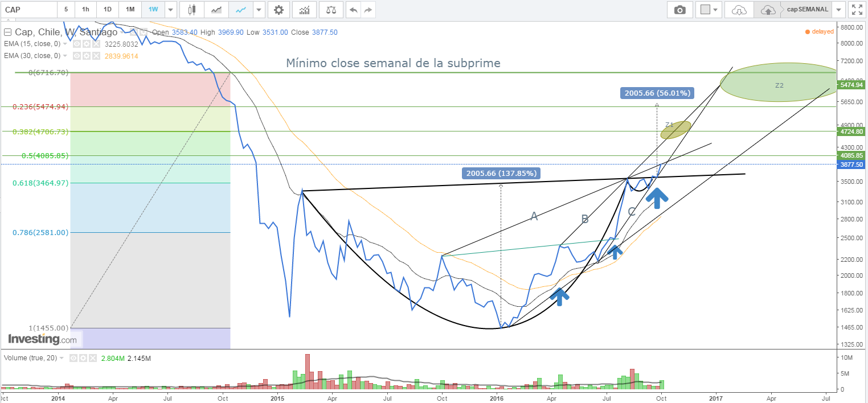Redo last chart action
Viewport: 868px width, 403px height.
pos(368,10)
